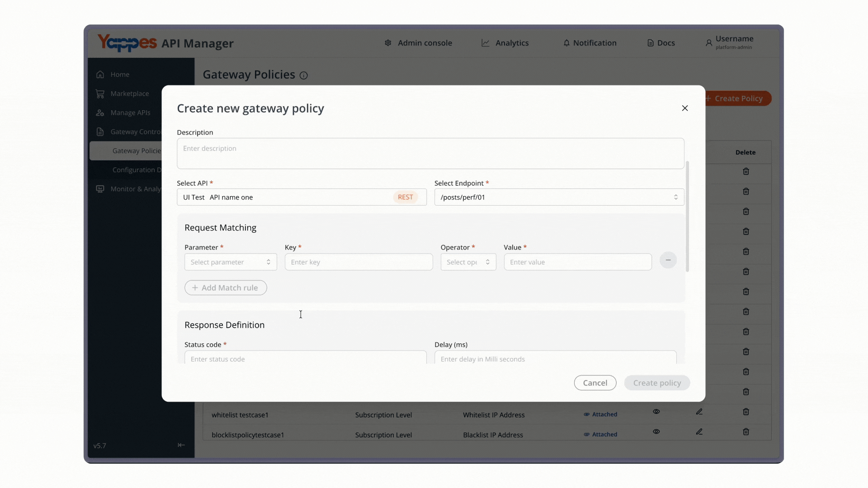Click the Enter value input field
This screenshot has width=868, height=488.
point(578,262)
